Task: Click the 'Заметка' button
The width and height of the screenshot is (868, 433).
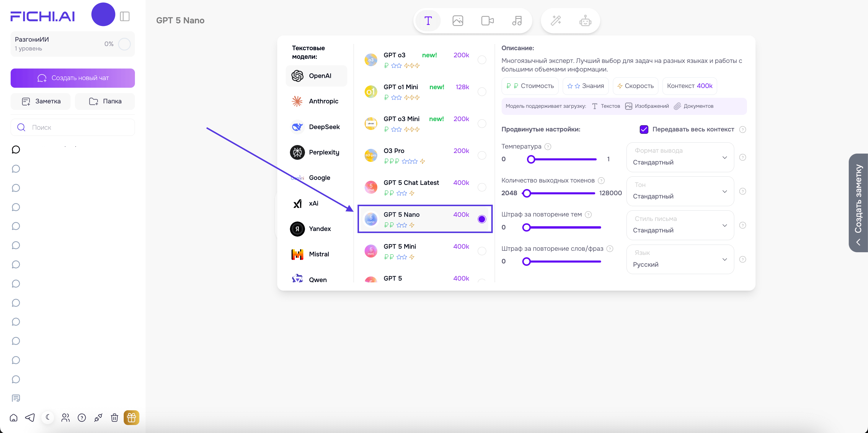Action: [x=41, y=101]
